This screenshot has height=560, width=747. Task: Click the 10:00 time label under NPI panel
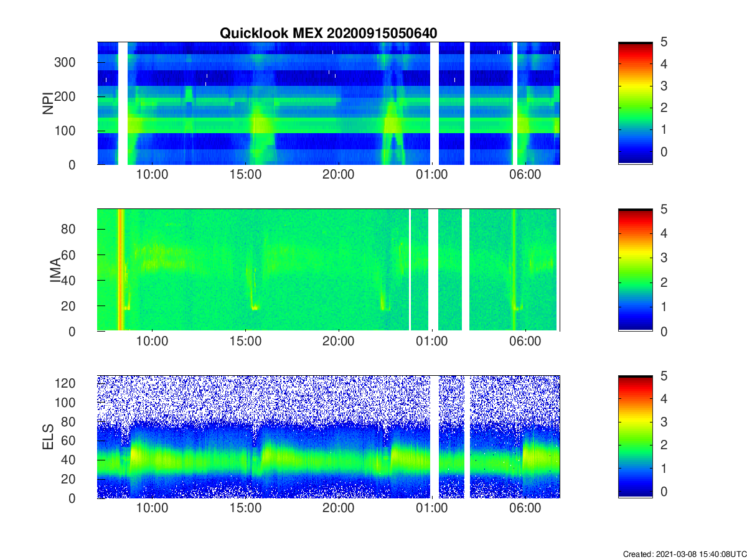coord(152,175)
